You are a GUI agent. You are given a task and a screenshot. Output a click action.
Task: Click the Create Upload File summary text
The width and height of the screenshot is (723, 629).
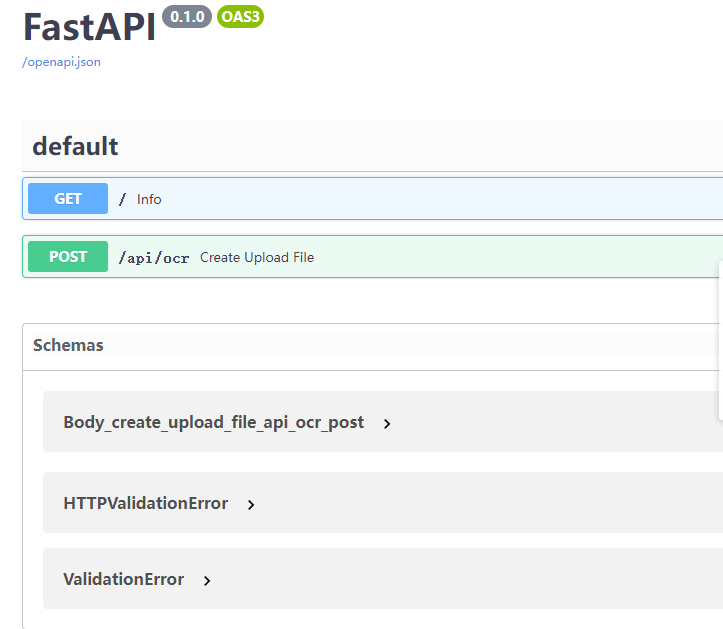pos(257,257)
